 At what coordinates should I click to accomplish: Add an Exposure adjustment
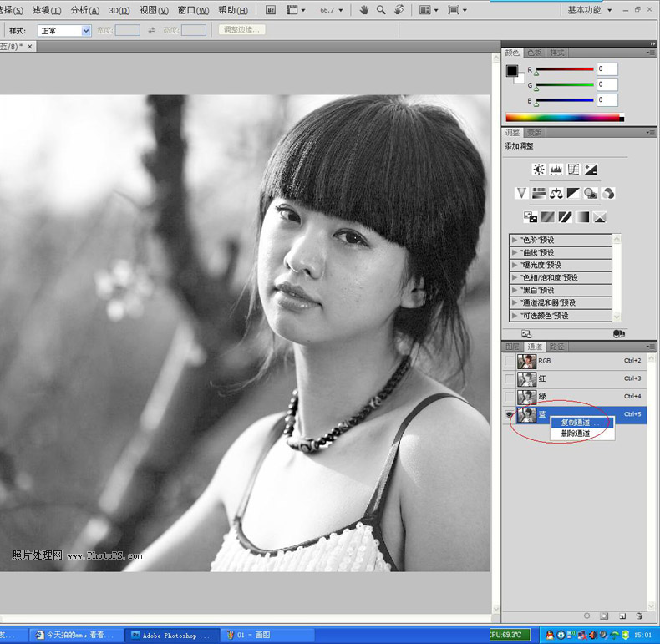[x=591, y=170]
